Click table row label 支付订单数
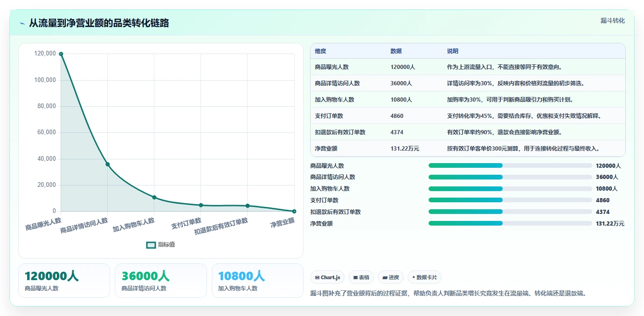Screen dimensions: 644x316 pos(329,116)
